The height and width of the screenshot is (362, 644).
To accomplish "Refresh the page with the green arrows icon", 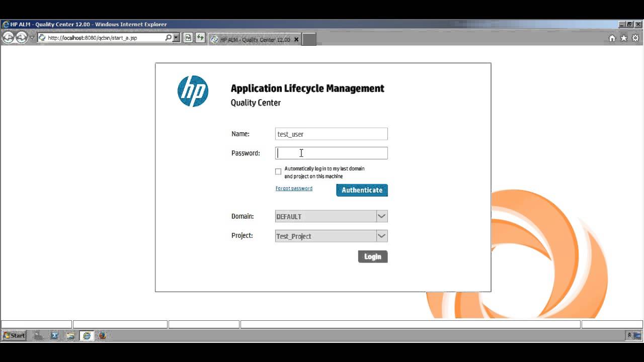I will [x=200, y=38].
